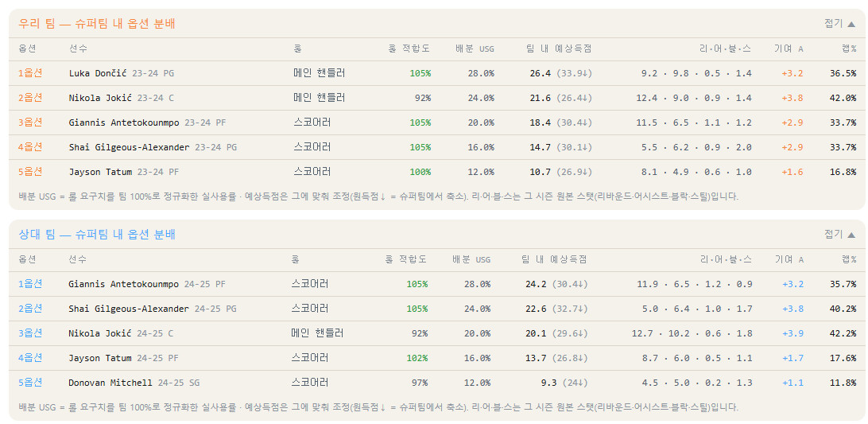Click the 102% role fit for Tatum 24-25
This screenshot has width=868, height=424.
[x=417, y=358]
